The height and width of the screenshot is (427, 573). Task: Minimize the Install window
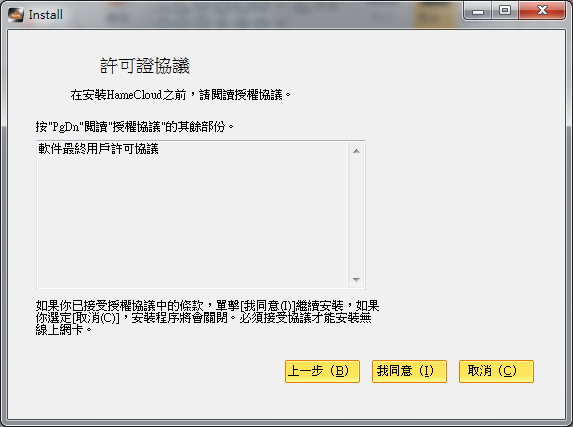478,11
